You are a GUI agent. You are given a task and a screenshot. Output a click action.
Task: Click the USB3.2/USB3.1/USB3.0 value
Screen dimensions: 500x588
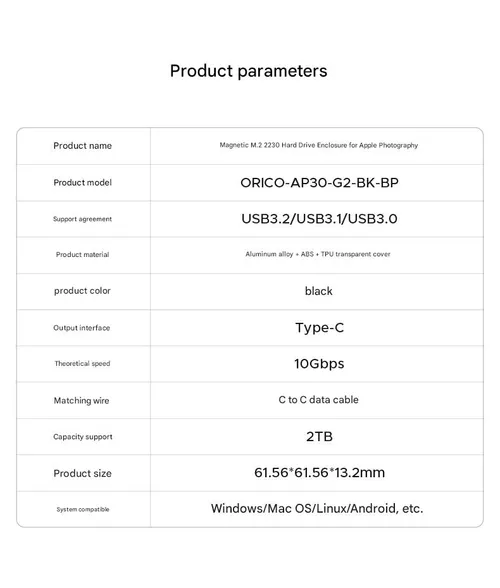click(319, 219)
